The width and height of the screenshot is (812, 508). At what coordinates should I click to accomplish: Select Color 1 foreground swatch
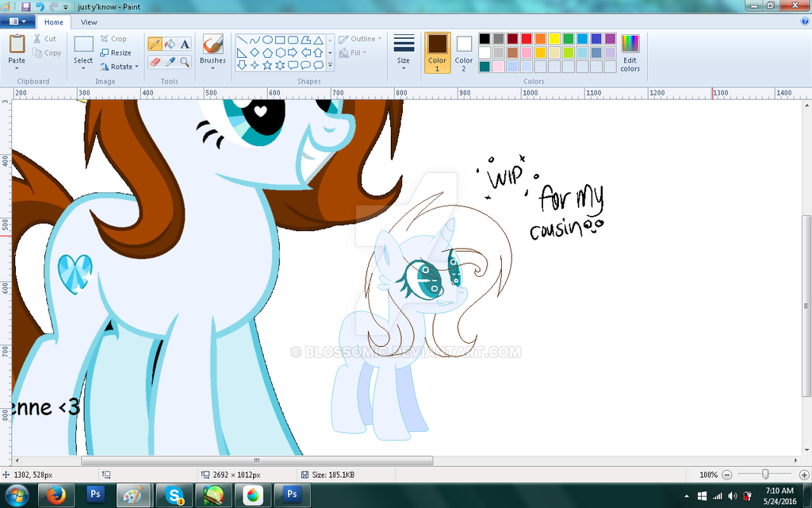(x=438, y=52)
